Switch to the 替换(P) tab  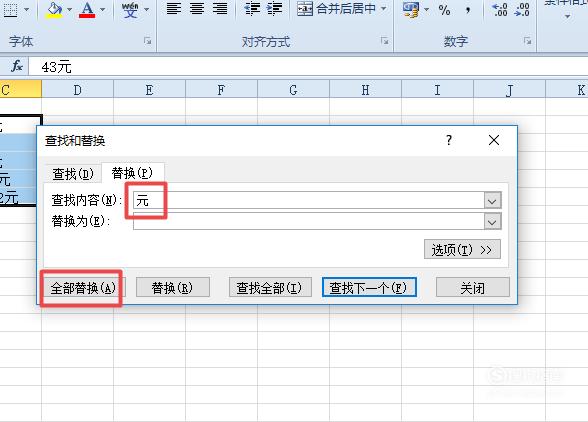point(132,173)
